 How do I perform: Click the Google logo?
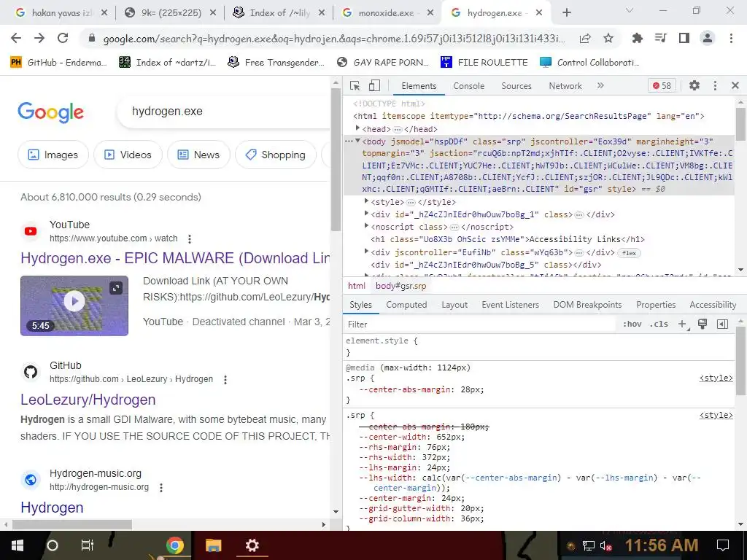tap(50, 112)
